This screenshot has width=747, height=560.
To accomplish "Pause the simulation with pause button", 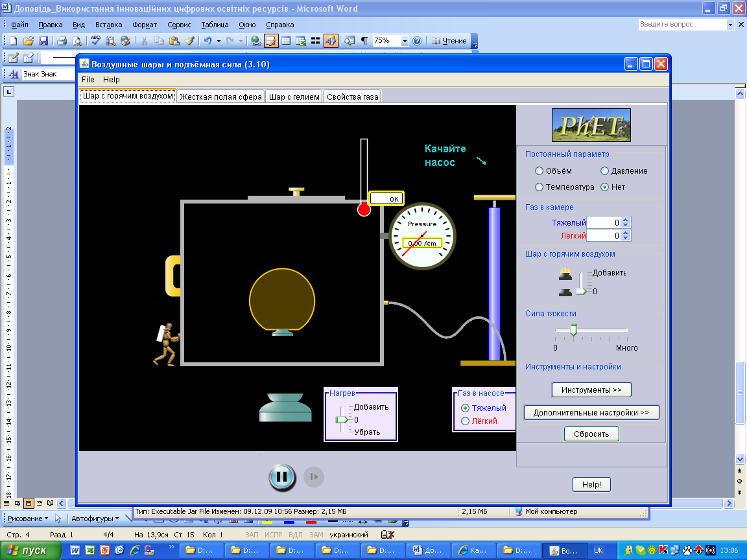I will pos(282,476).
